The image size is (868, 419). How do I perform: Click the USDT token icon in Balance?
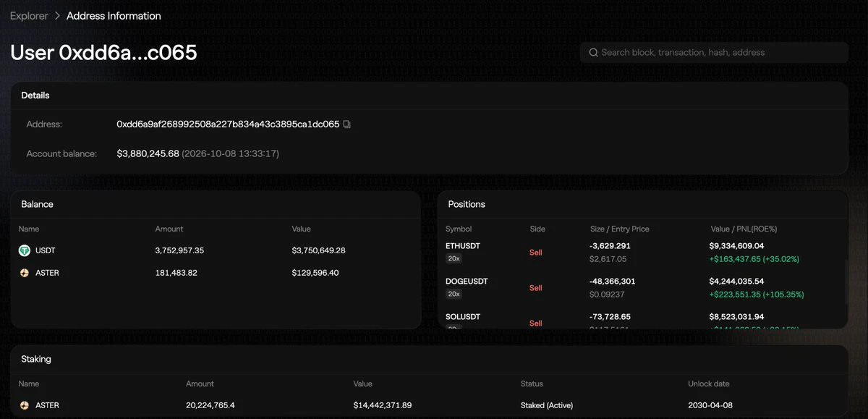pos(24,250)
